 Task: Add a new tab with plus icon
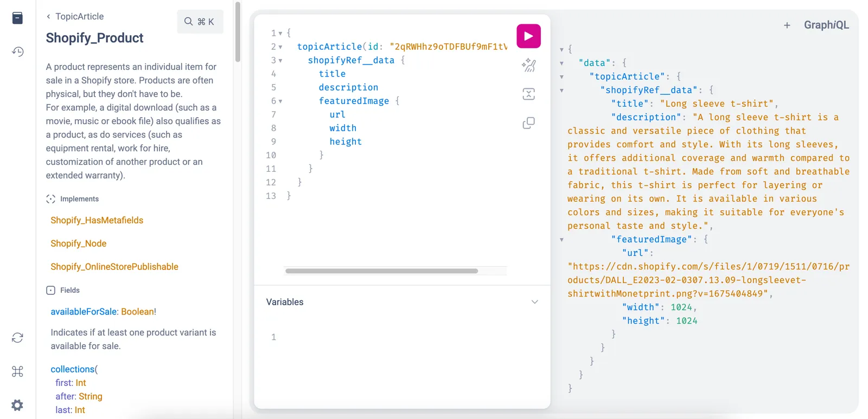click(x=787, y=25)
